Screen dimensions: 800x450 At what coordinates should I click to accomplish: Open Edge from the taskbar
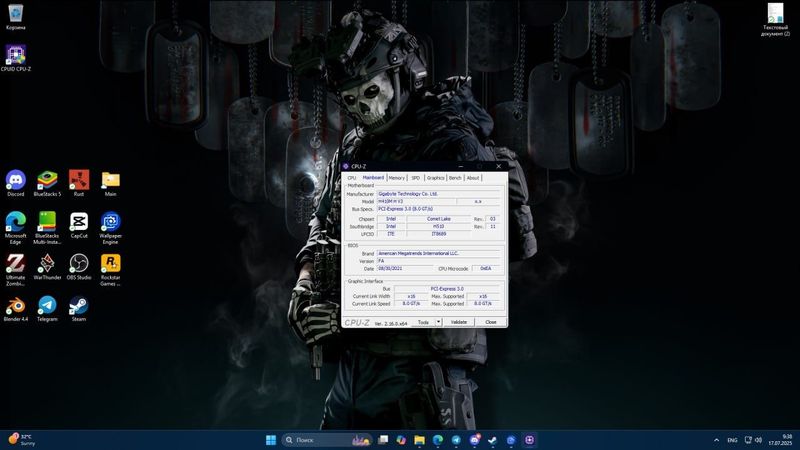438,440
